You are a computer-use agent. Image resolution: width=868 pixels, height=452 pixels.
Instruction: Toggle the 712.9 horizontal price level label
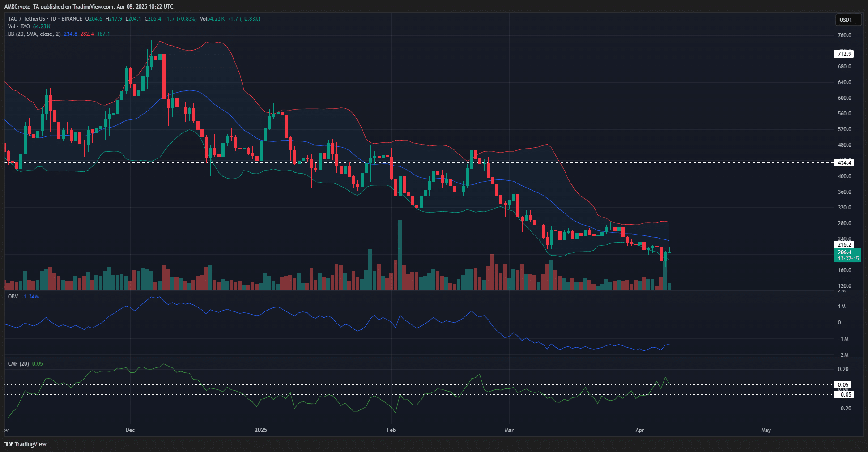pos(844,54)
